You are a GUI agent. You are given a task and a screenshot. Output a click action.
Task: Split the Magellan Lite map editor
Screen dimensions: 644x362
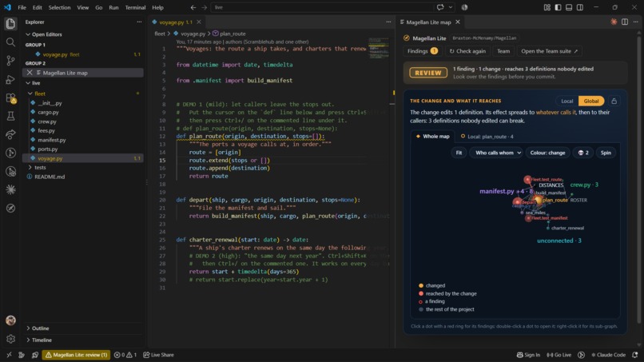coord(625,22)
